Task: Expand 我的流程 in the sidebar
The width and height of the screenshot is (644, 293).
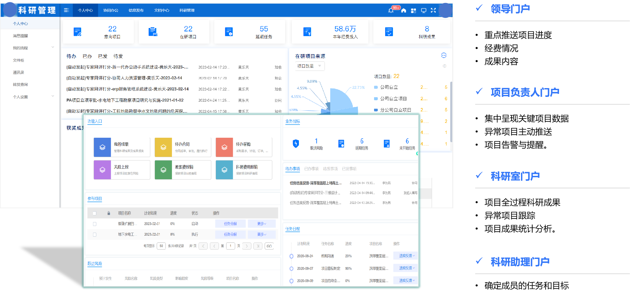Action: click(x=53, y=48)
